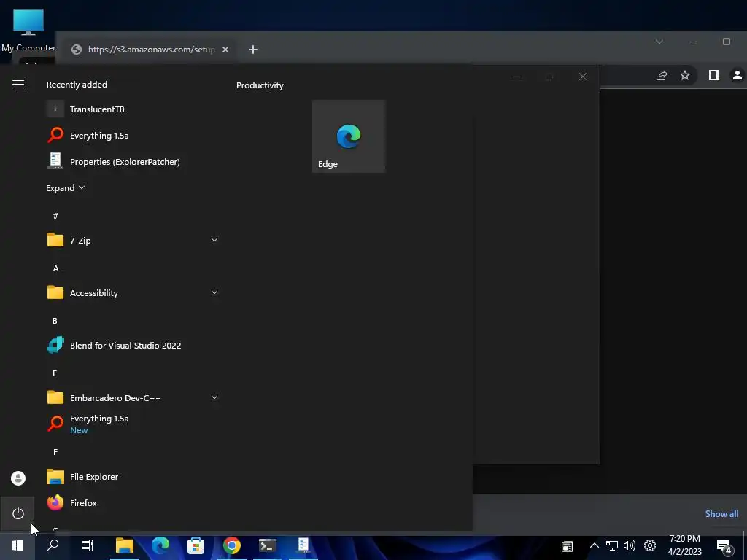The image size is (747, 560).
Task: Click the share page icon in Chrome
Action: [x=662, y=75]
